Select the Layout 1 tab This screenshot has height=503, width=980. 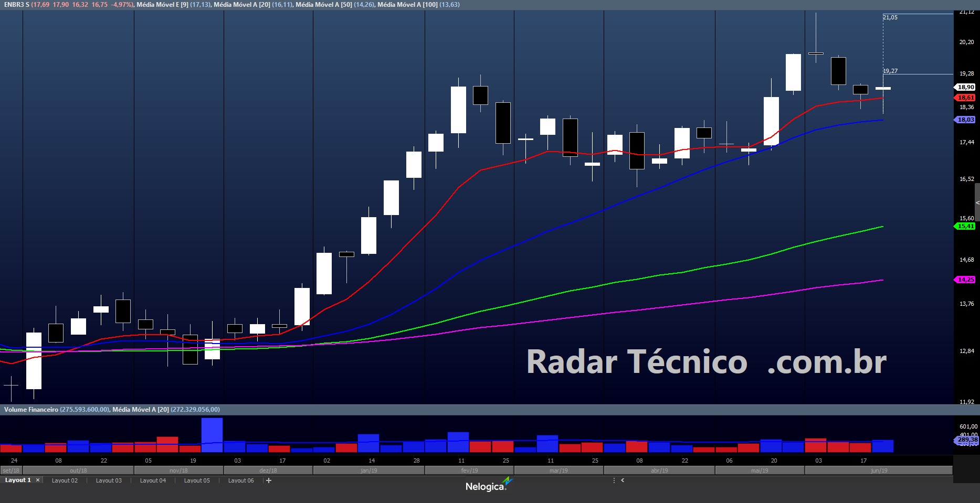18,480
